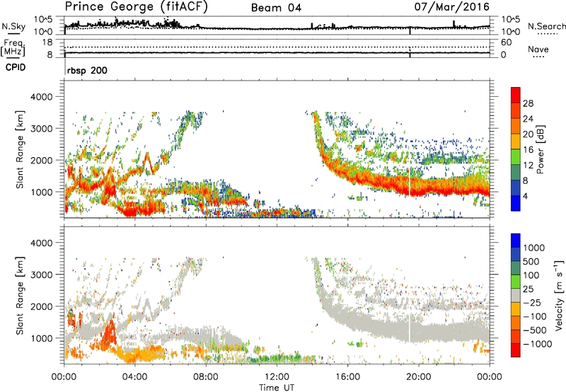566x392 pixels.
Task: Click the 'N.Search' legend label
Action: [546, 26]
